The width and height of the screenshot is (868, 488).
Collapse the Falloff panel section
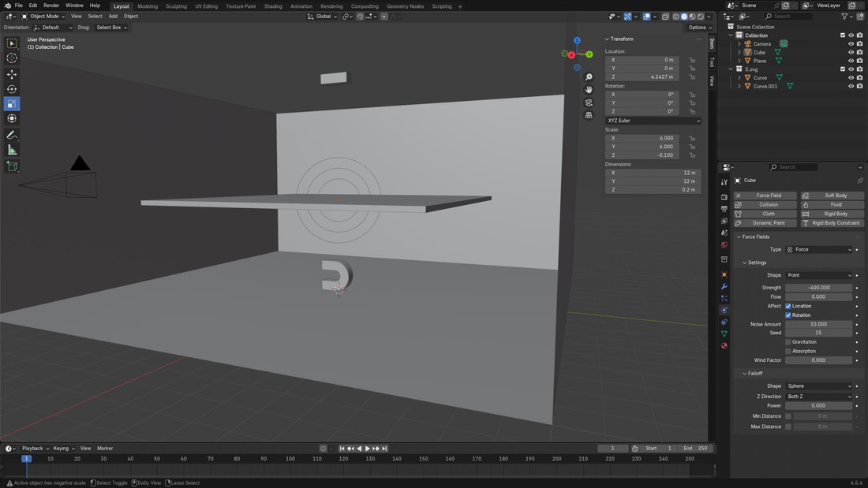(755, 373)
